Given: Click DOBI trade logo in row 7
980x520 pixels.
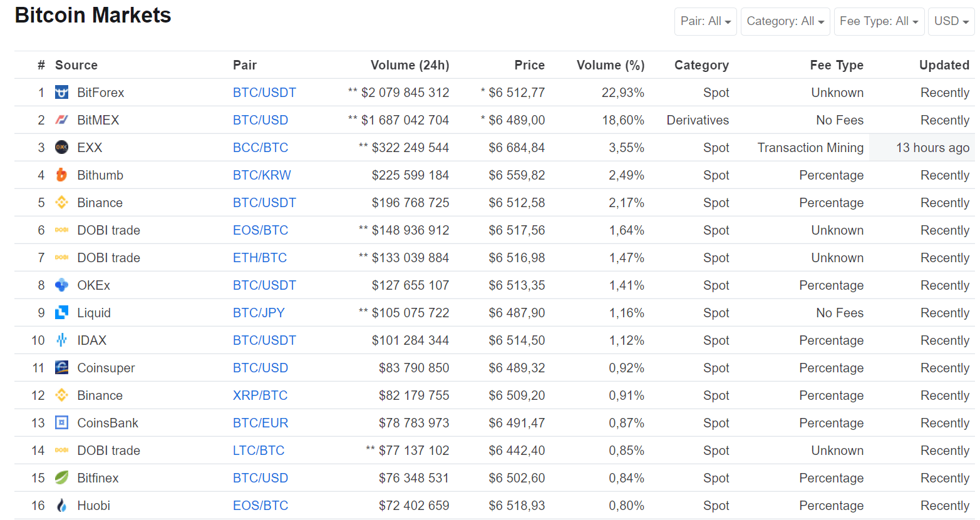Looking at the screenshot, I should (x=61, y=258).
